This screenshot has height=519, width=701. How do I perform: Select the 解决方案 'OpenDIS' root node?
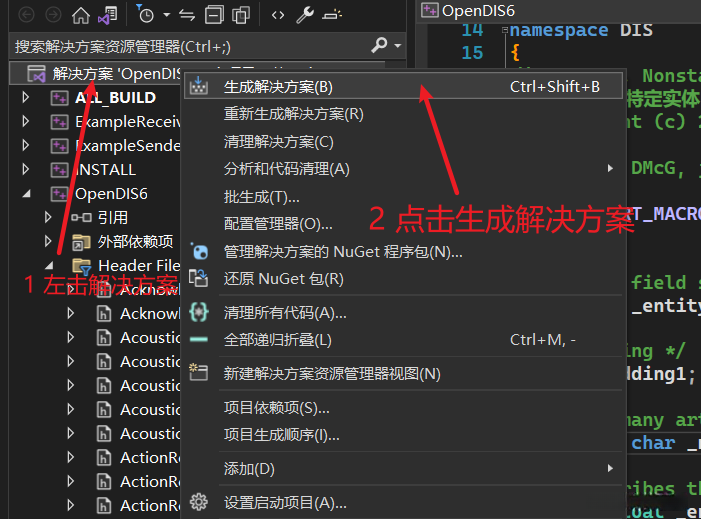(116, 74)
